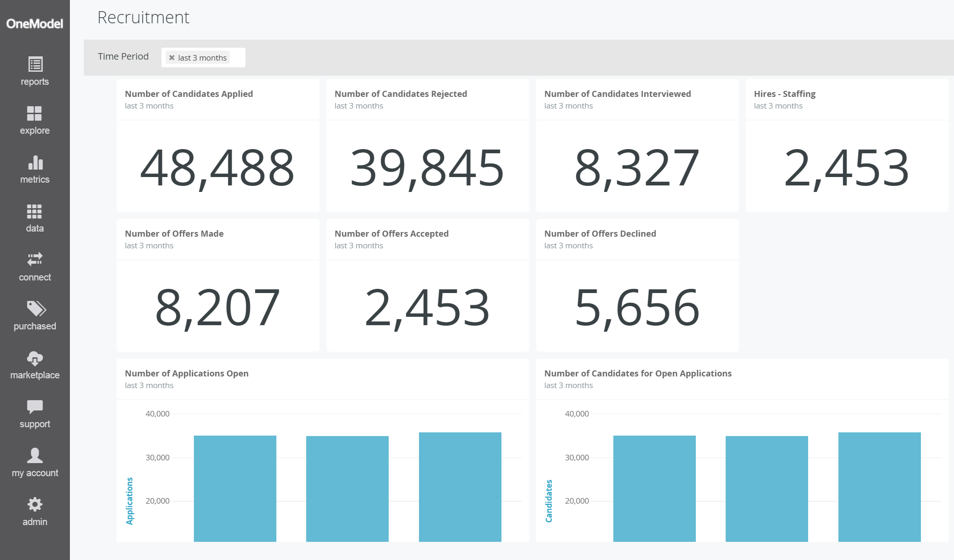Click the 39,845 candidates rejected value

[x=427, y=168]
